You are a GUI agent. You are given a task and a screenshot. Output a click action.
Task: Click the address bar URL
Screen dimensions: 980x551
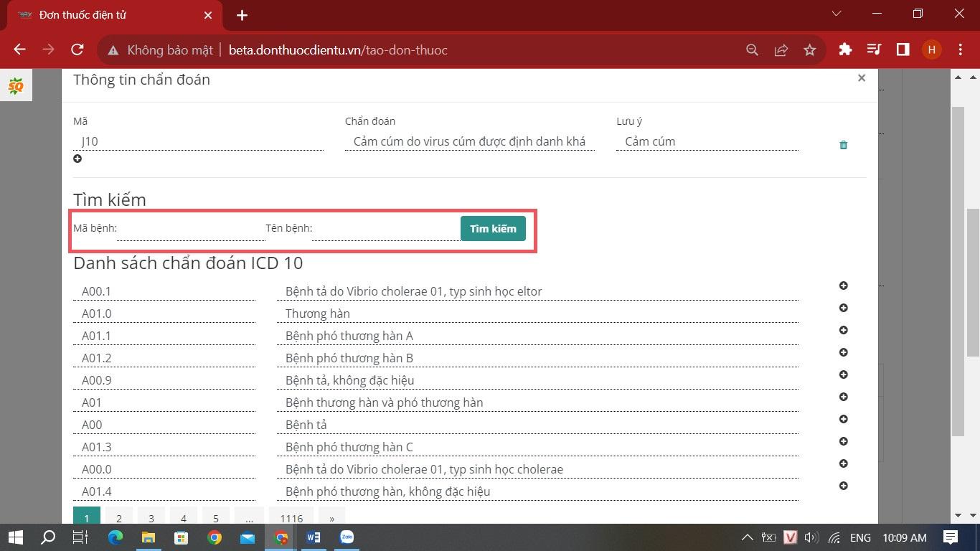[x=338, y=50]
